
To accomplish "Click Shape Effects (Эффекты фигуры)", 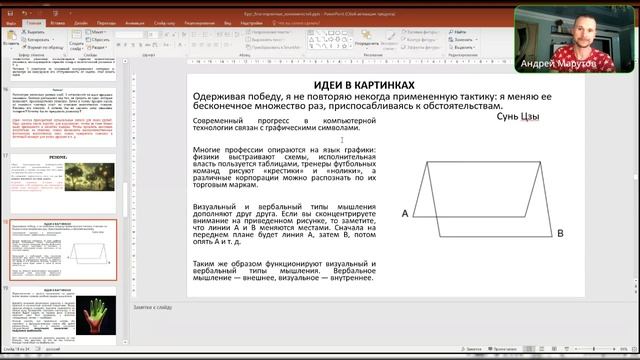I will [420, 47].
